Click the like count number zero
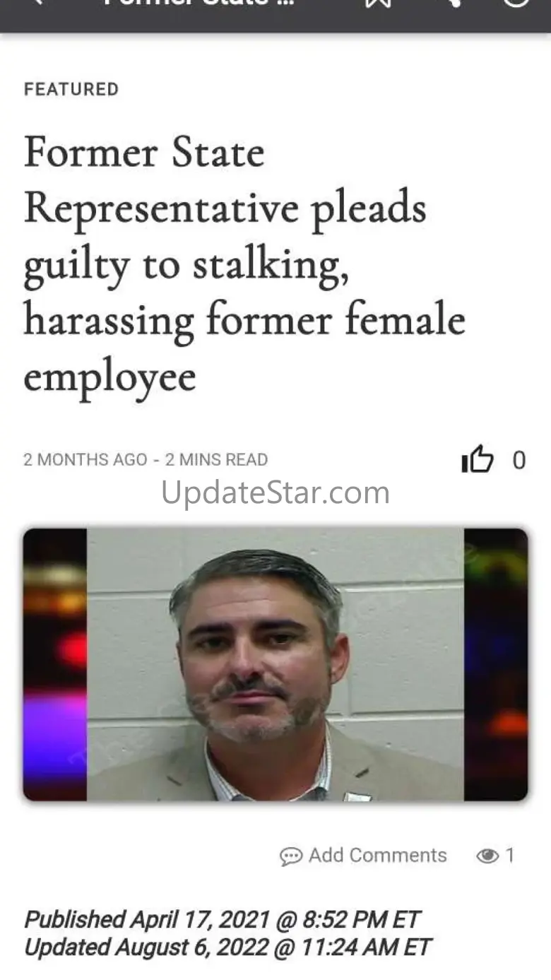 click(x=519, y=461)
